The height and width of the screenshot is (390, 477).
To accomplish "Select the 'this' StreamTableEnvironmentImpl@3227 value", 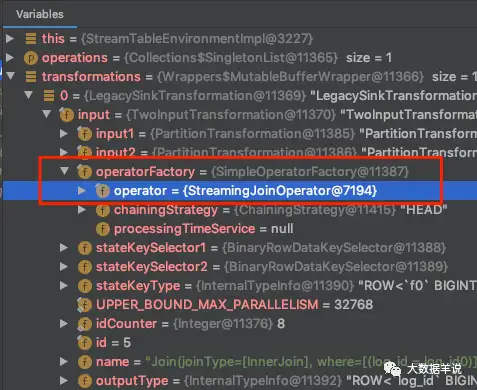I will pyautogui.click(x=197, y=39).
